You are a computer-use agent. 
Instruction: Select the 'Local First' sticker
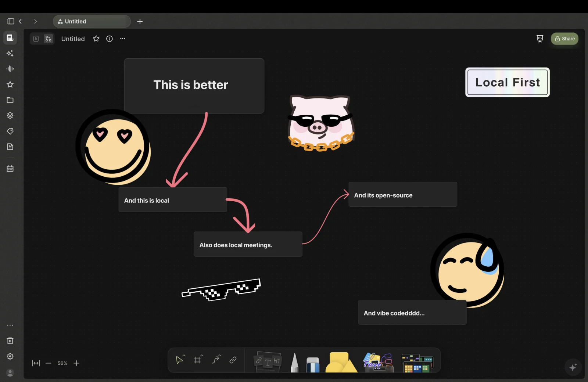click(x=508, y=82)
